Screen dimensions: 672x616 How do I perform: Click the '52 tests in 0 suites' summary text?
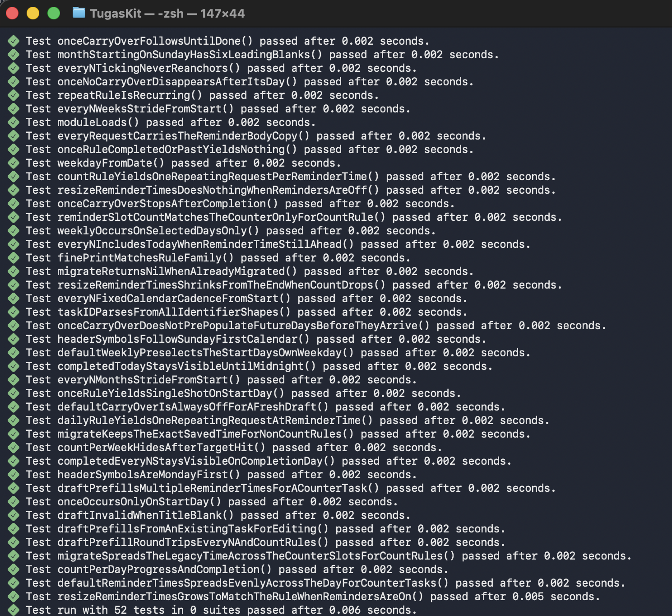tap(177, 610)
